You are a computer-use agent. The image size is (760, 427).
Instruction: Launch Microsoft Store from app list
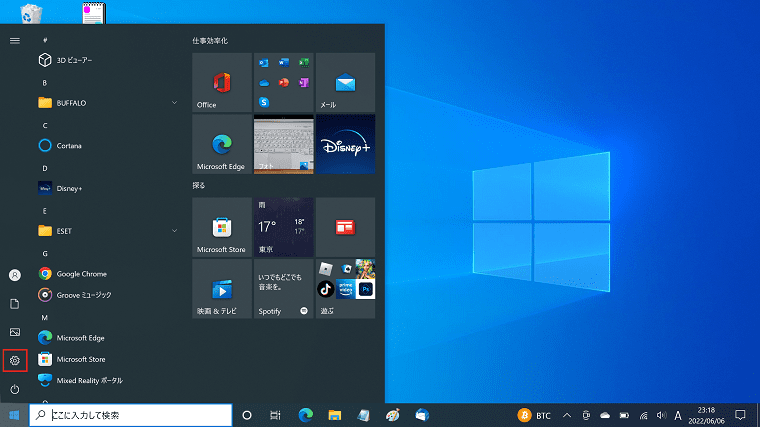click(x=108, y=359)
